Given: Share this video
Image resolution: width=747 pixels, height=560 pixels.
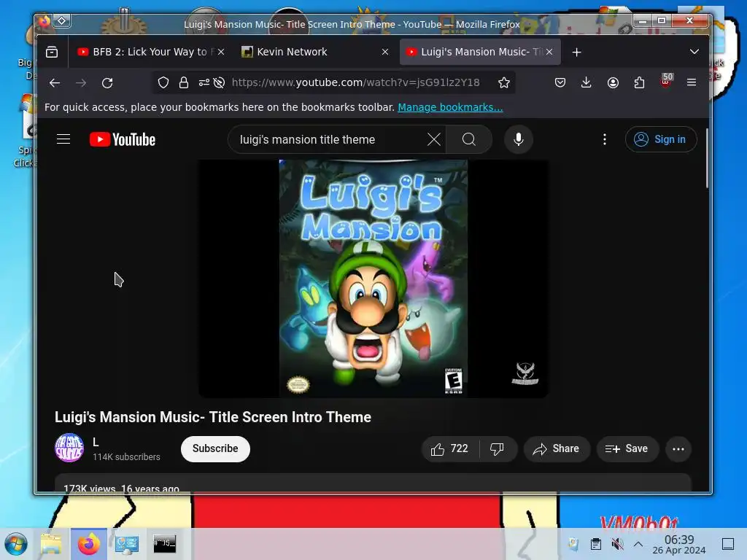Looking at the screenshot, I should [557, 449].
